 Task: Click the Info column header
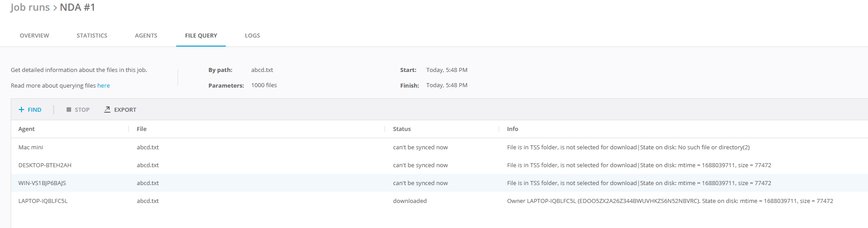pyautogui.click(x=512, y=129)
